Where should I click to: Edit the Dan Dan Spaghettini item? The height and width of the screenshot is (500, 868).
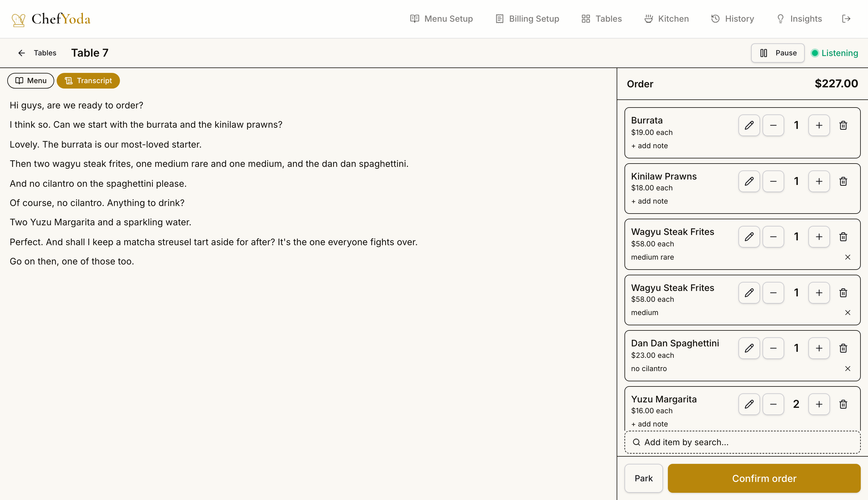[749, 348]
